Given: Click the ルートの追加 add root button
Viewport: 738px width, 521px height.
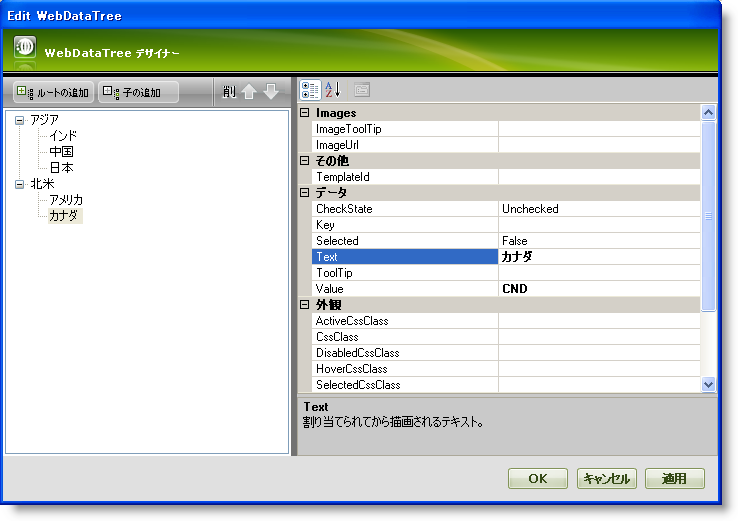Looking at the screenshot, I should pos(53,92).
